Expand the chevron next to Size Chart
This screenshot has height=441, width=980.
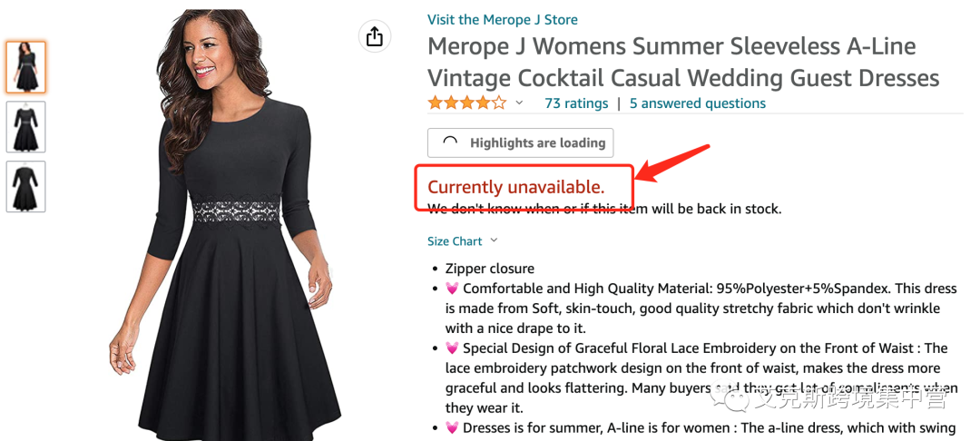(494, 241)
